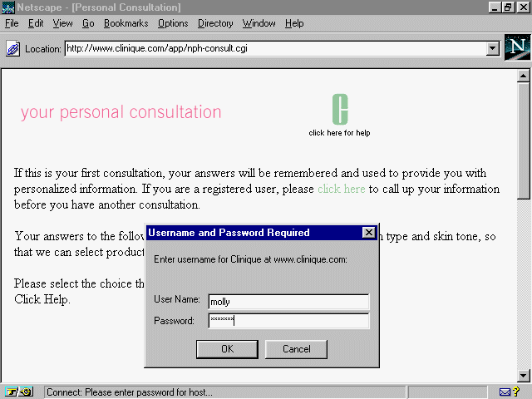Click scrollbar up arrow on page
The width and height of the screenshot is (532, 399).
[524, 76]
